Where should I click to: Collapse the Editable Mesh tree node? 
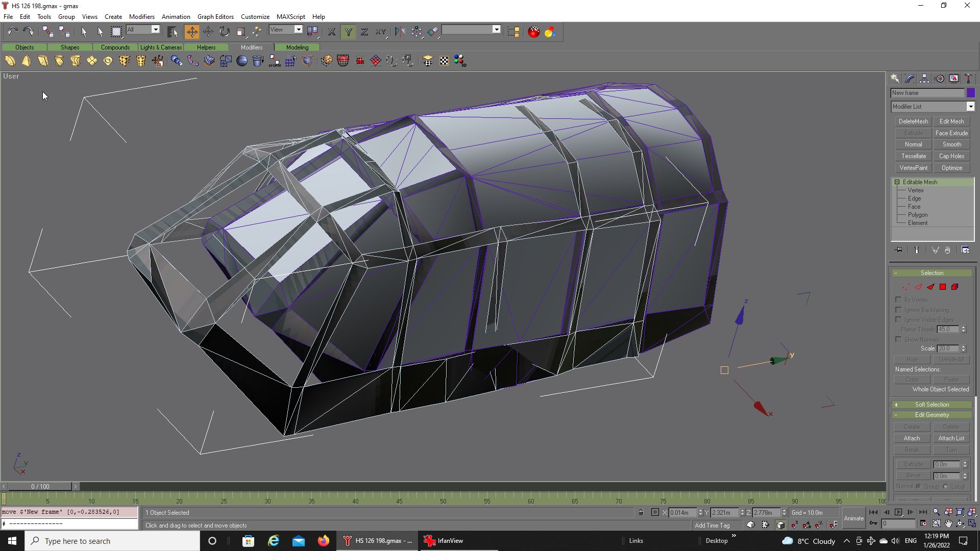pos(897,182)
